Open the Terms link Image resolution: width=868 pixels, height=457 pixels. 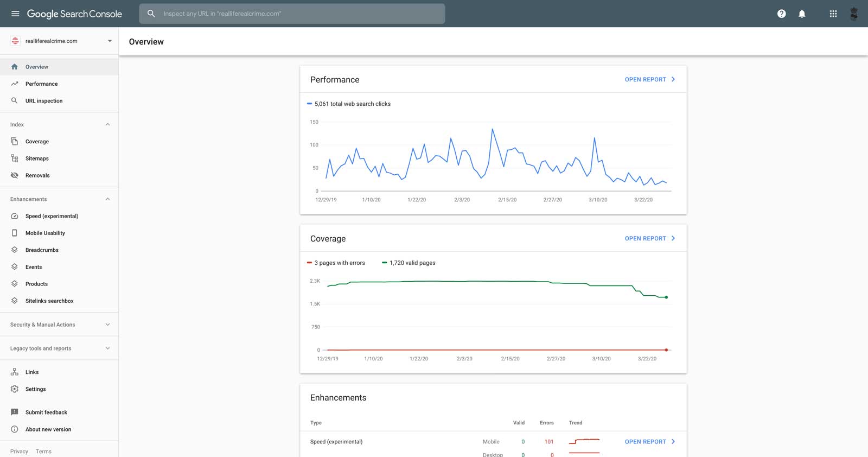pos(43,451)
